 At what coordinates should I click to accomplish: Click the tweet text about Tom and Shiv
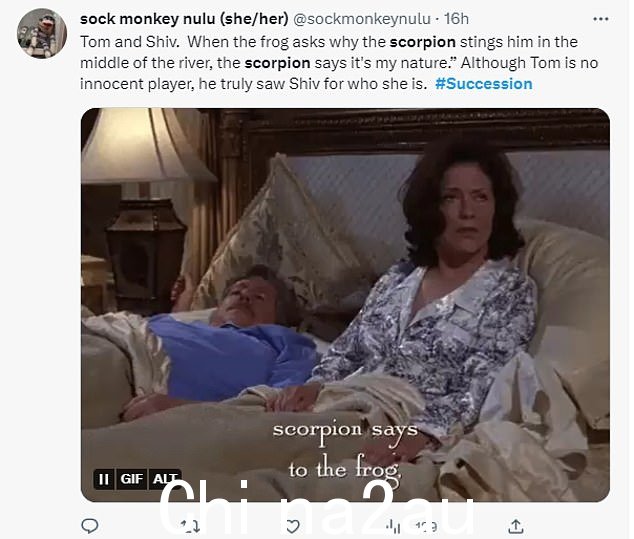(339, 63)
